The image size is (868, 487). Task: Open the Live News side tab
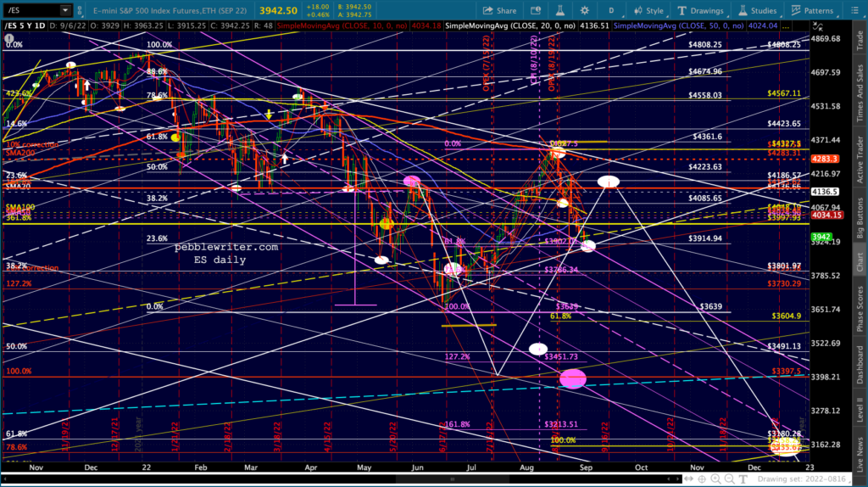click(x=860, y=454)
